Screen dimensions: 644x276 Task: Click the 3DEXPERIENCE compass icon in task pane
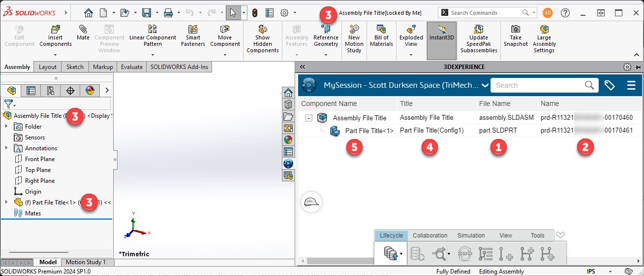288,163
